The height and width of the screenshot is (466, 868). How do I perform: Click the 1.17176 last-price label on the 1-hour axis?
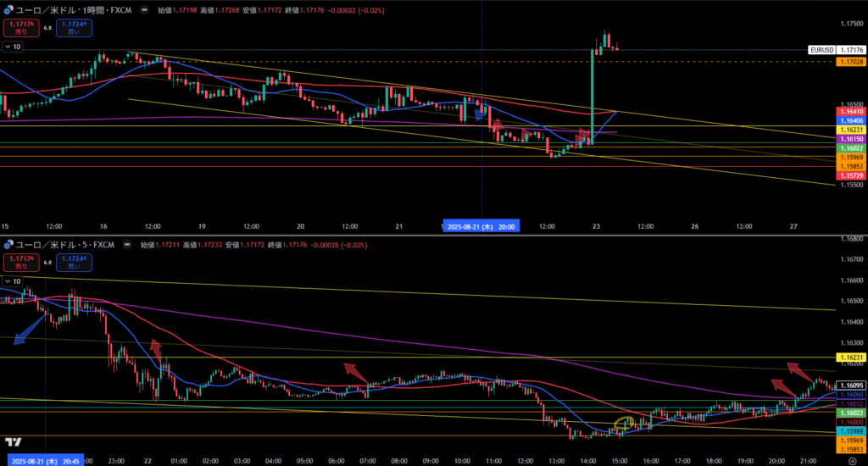pos(852,50)
